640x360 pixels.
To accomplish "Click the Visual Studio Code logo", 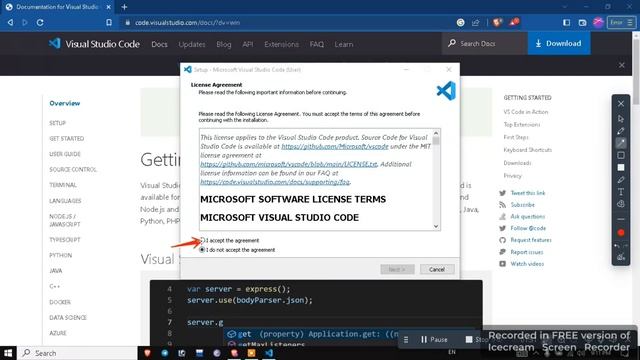I will pyautogui.click(x=94, y=44).
